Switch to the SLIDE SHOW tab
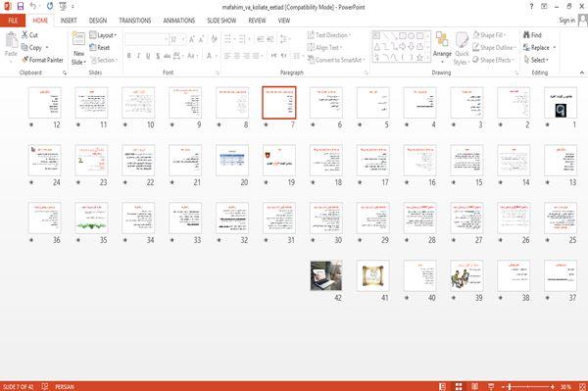The height and width of the screenshot is (391, 588). pos(221,21)
